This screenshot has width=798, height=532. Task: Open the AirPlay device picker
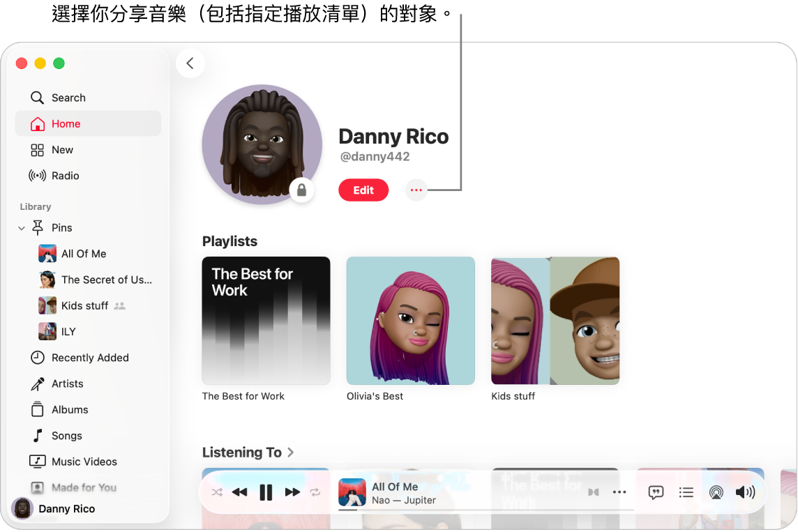coord(716,492)
